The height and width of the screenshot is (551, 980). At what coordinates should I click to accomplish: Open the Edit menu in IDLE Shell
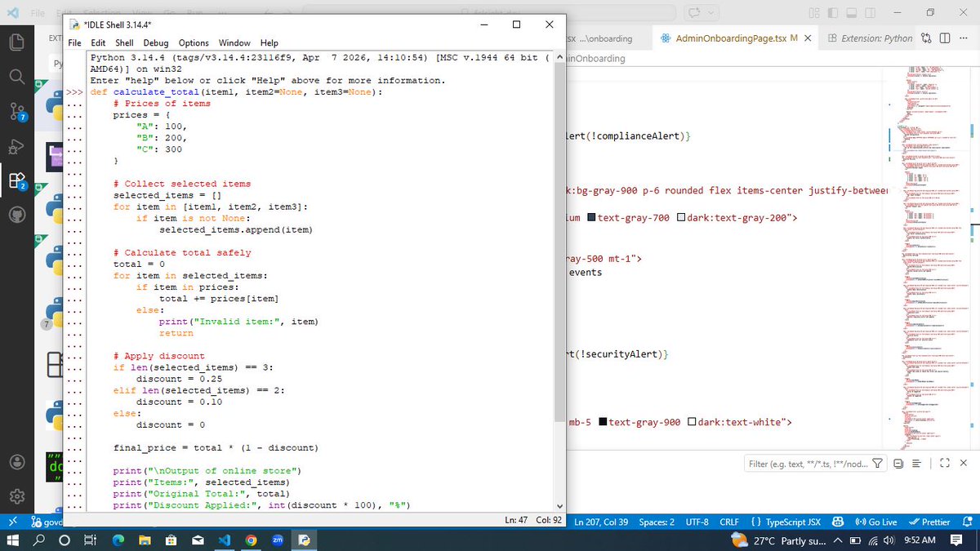[x=99, y=42]
